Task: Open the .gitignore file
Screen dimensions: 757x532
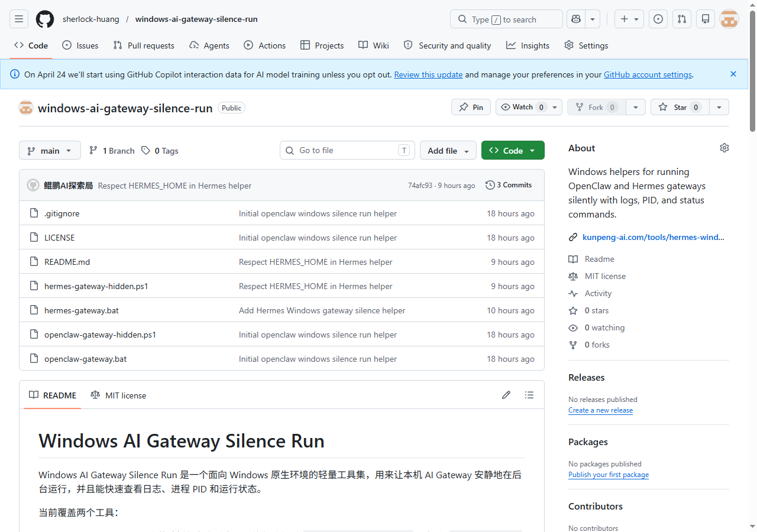Action: tap(62, 213)
